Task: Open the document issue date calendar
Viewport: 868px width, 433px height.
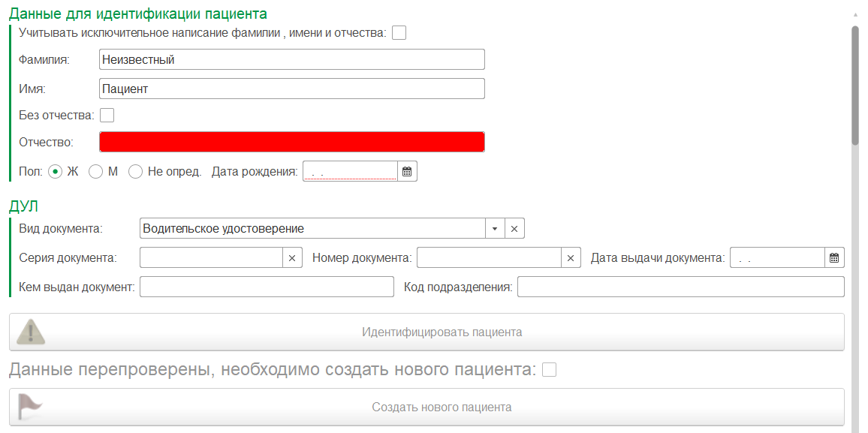Action: [834, 258]
